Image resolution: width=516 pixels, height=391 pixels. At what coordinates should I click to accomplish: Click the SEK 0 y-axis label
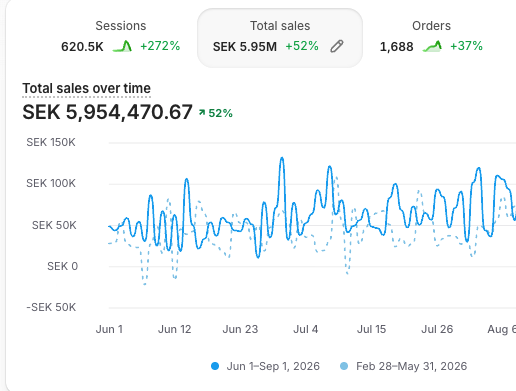(x=62, y=266)
